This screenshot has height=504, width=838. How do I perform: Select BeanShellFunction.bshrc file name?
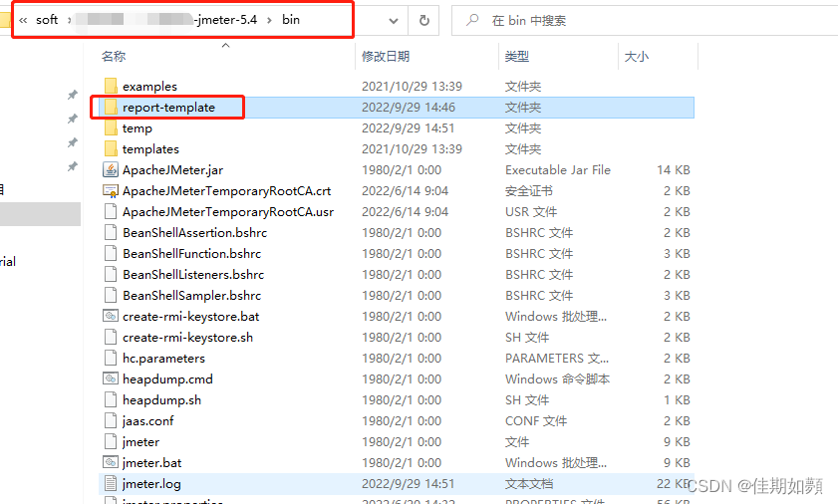192,253
